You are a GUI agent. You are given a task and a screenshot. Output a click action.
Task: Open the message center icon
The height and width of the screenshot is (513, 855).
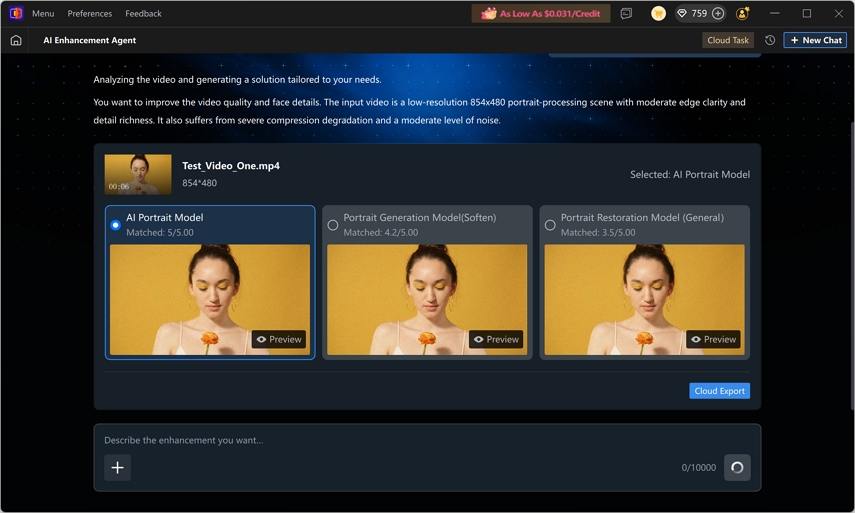pos(627,14)
